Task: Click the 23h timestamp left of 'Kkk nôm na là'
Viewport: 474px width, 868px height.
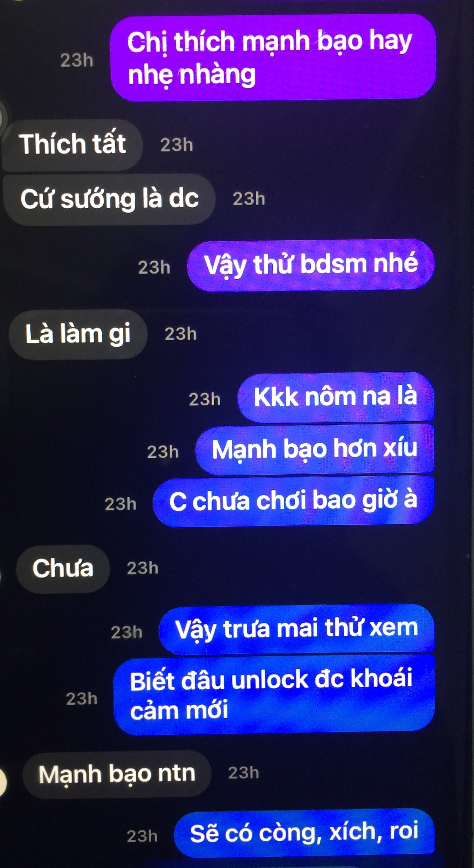Action: [205, 399]
